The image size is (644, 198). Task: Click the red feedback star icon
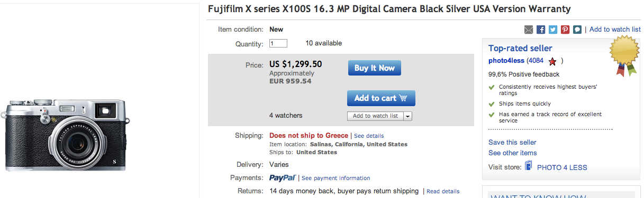pyautogui.click(x=552, y=61)
